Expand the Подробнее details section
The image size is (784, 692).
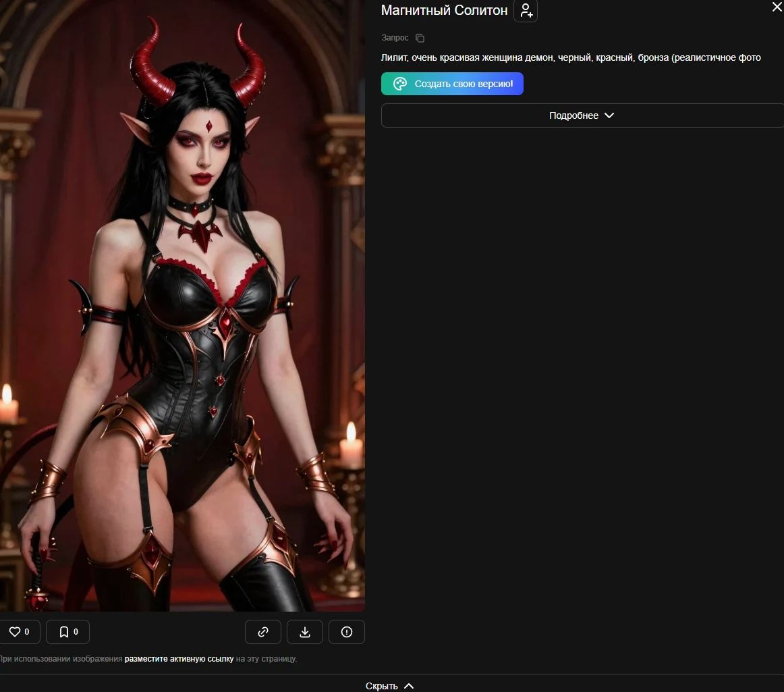pyautogui.click(x=582, y=115)
